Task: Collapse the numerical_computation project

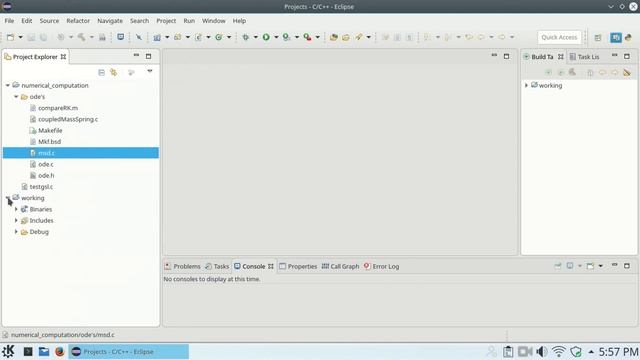Action: 8,85
